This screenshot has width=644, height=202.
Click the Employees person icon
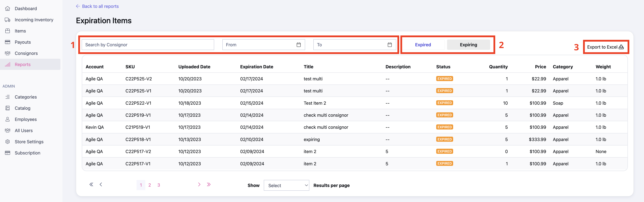point(8,119)
